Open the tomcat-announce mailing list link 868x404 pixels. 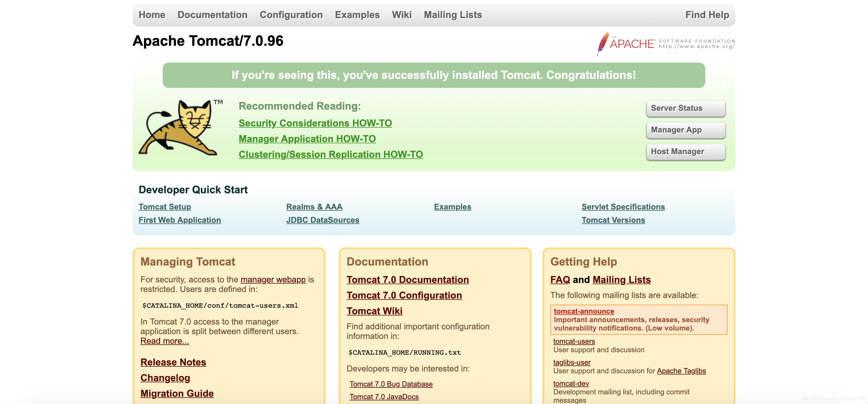(584, 311)
